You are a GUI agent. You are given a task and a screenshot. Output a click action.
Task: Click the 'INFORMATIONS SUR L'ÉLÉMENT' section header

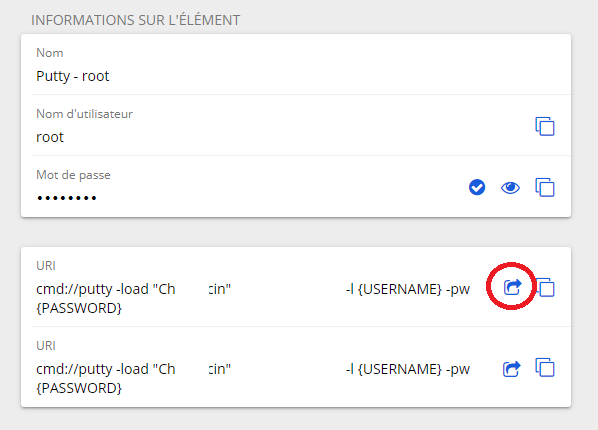[x=136, y=20]
